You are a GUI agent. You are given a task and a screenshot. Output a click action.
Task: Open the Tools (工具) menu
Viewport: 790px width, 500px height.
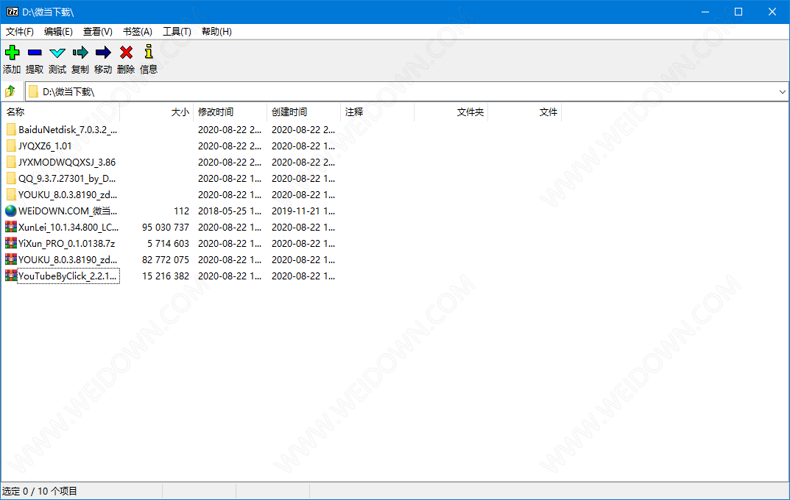point(177,32)
